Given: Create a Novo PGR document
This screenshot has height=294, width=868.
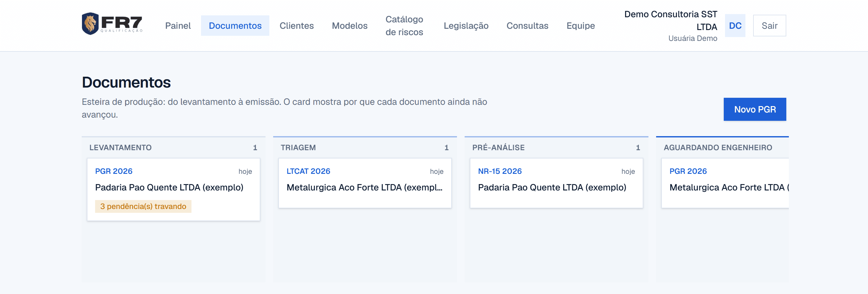Looking at the screenshot, I should coord(755,109).
